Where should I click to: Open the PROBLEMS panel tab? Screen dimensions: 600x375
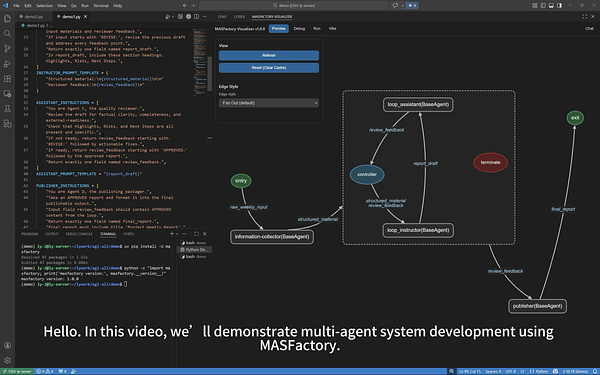coord(29,234)
